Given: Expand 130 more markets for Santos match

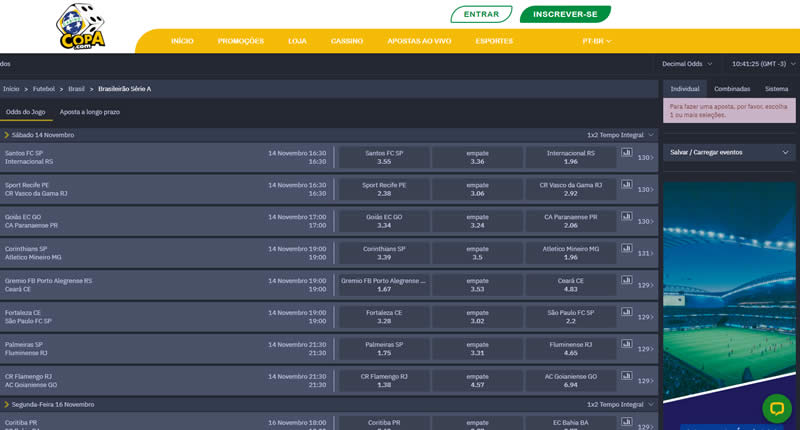Looking at the screenshot, I should (645, 158).
